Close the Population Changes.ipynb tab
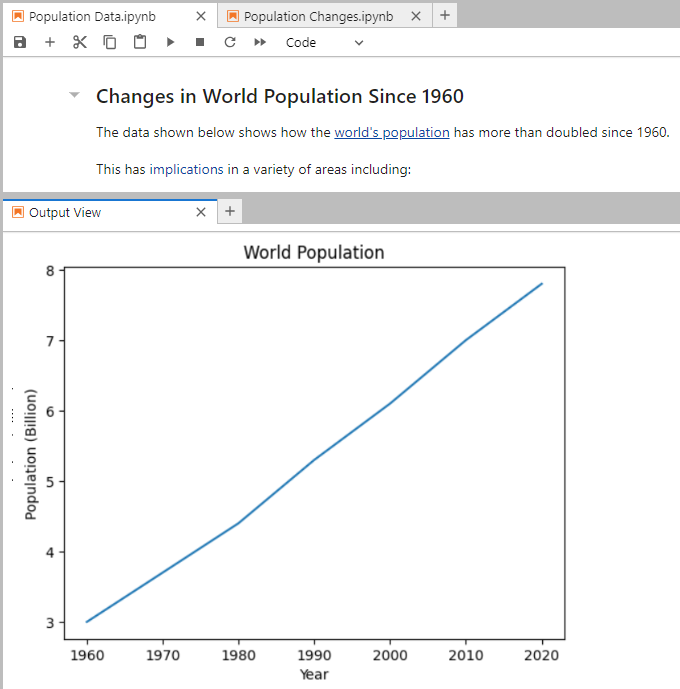Screen dimensions: 680x689 pos(415,16)
